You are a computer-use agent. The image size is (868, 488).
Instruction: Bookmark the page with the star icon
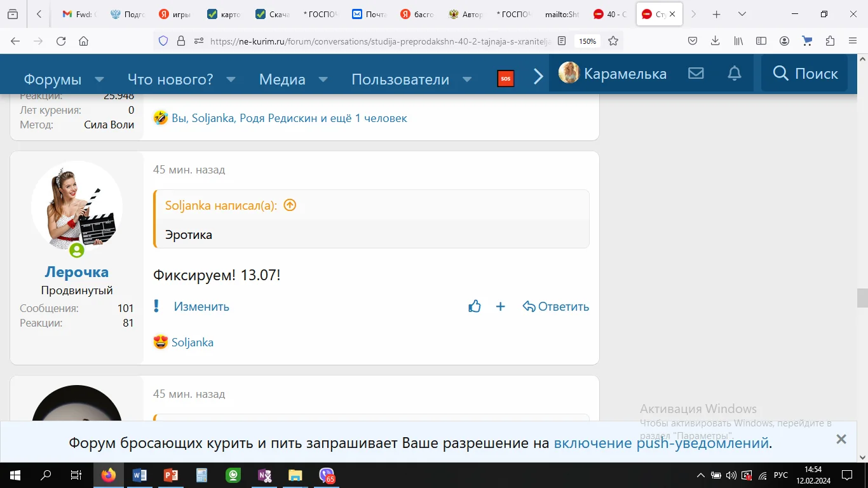(612, 41)
